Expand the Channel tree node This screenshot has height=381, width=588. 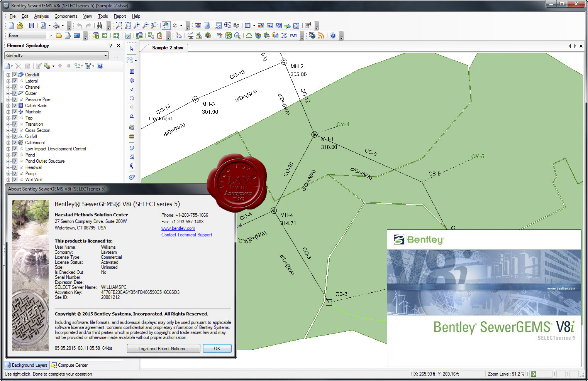pyautogui.click(x=8, y=87)
